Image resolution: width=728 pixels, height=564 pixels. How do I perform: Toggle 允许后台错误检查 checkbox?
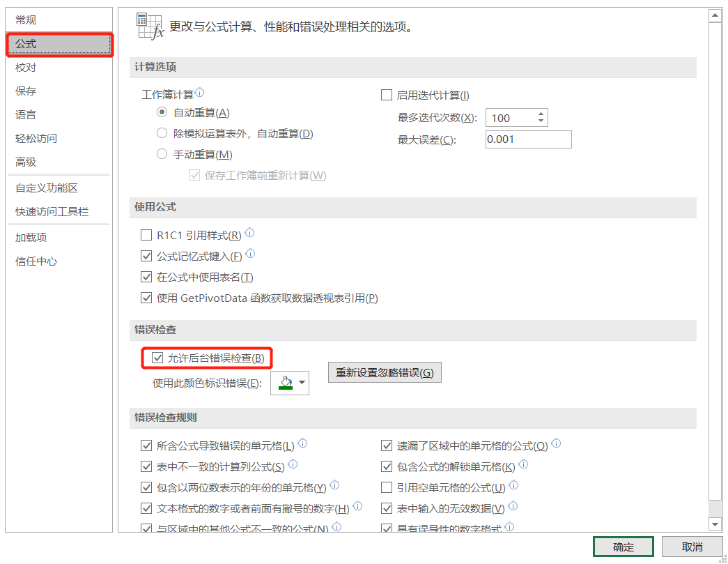157,358
